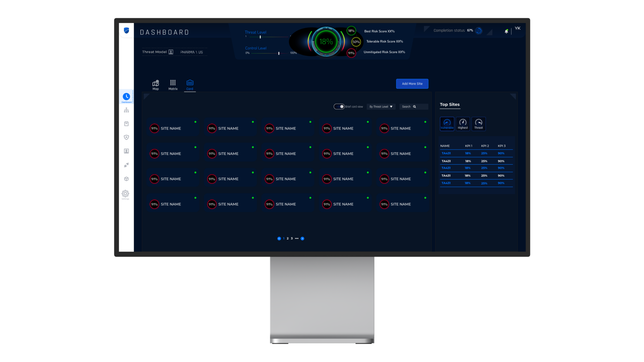Screen dimensions: 644x362
Task: Select the Highest gauge filter
Action: (463, 123)
